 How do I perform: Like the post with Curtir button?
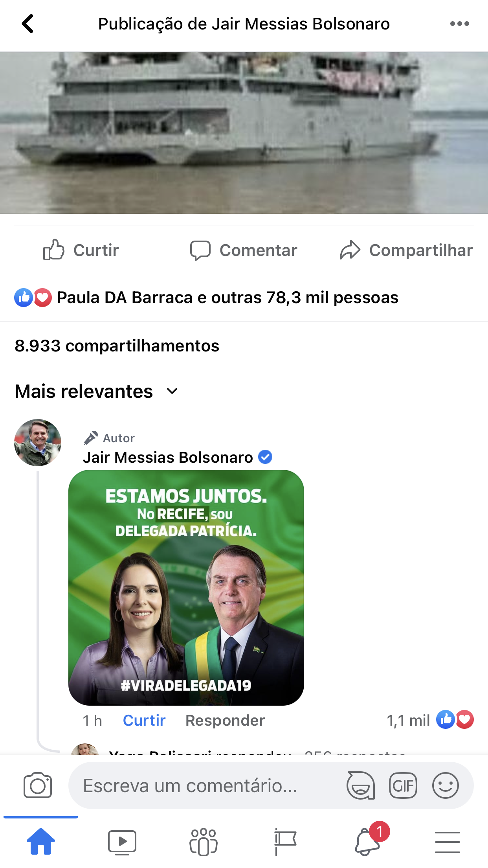tap(81, 250)
